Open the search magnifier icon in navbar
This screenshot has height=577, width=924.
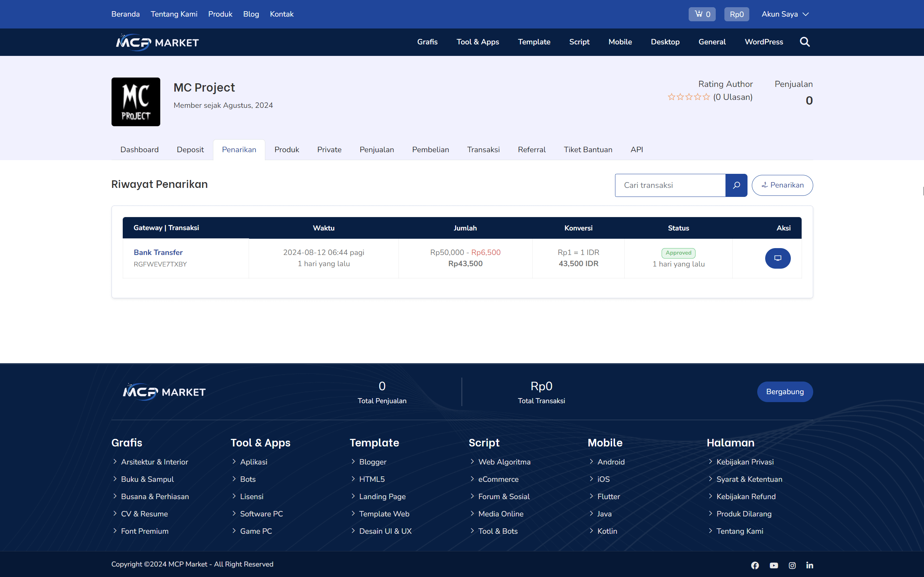tap(805, 42)
